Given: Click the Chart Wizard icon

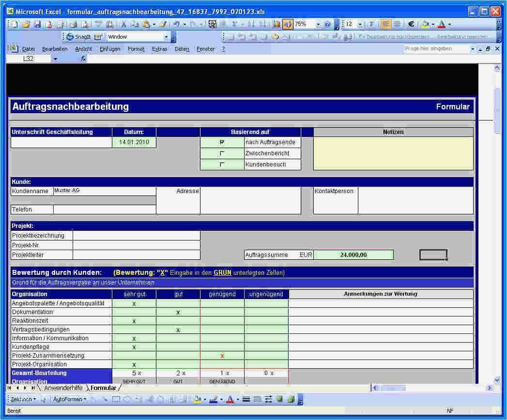Looking at the screenshot, I should (277, 24).
